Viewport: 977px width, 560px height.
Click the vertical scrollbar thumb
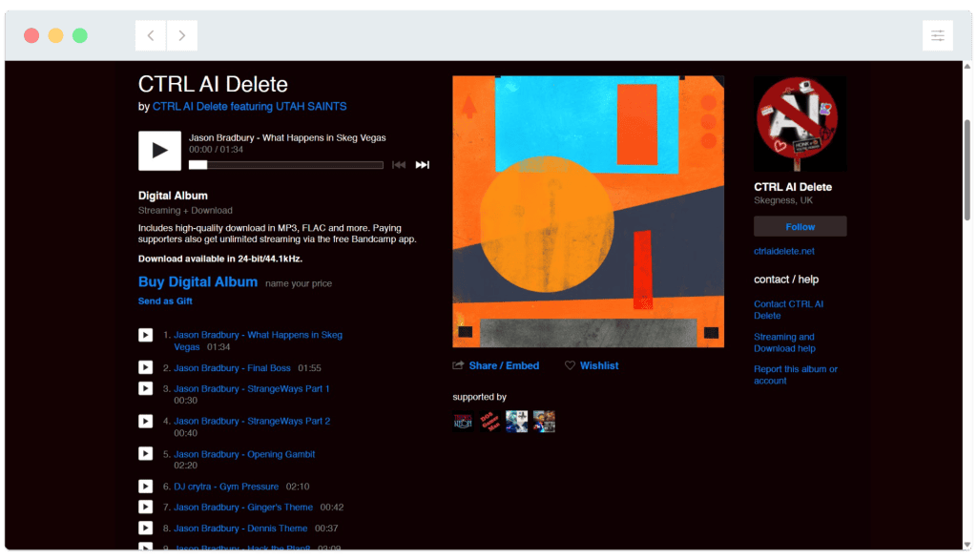point(967,170)
